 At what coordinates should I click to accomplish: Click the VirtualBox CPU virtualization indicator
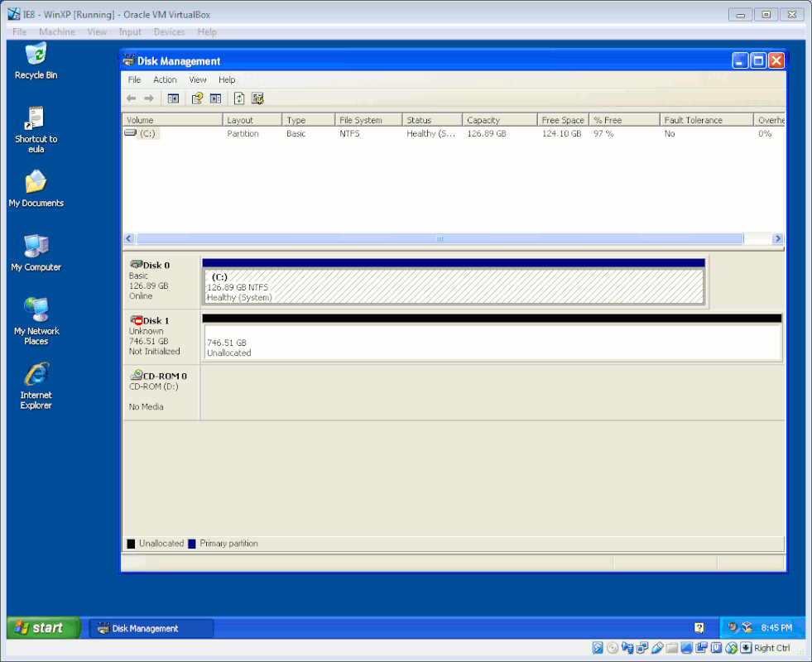click(x=717, y=647)
